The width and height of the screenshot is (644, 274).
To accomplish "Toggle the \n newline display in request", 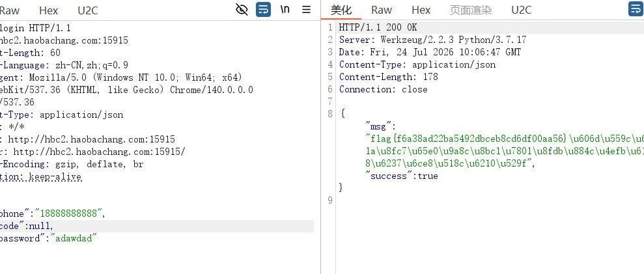I will [285, 10].
